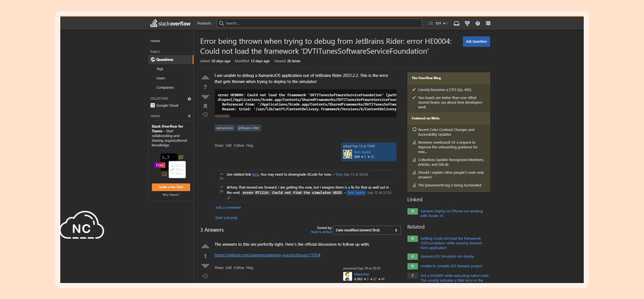
Task: Open Ron Saylor's profile in asker card
Action: (x=363, y=152)
